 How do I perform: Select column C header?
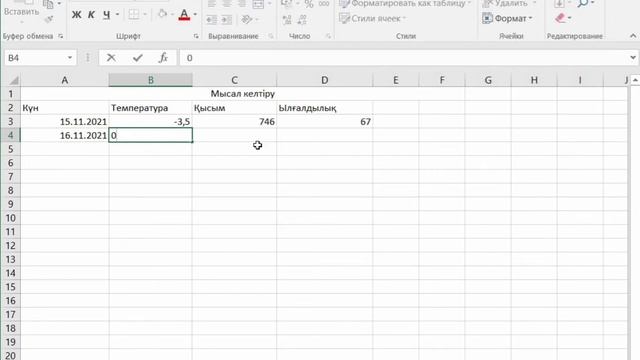(x=234, y=80)
